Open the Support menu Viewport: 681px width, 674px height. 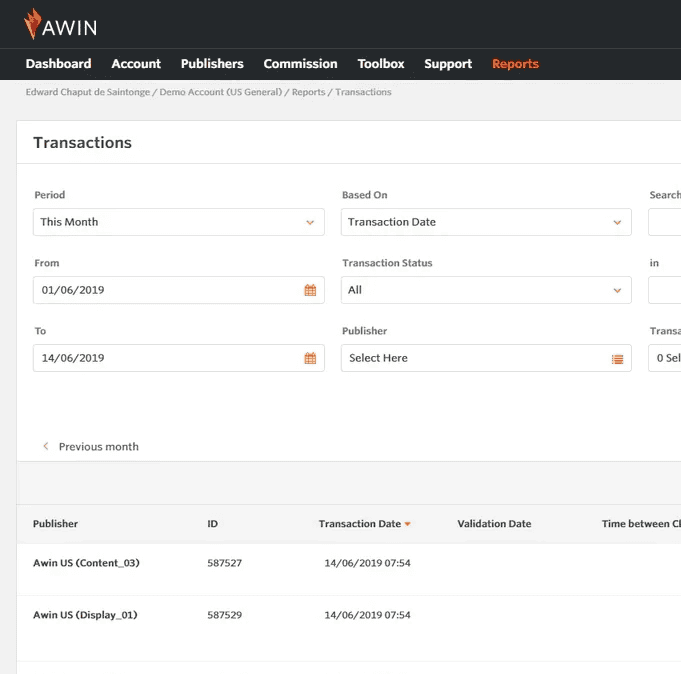(448, 64)
